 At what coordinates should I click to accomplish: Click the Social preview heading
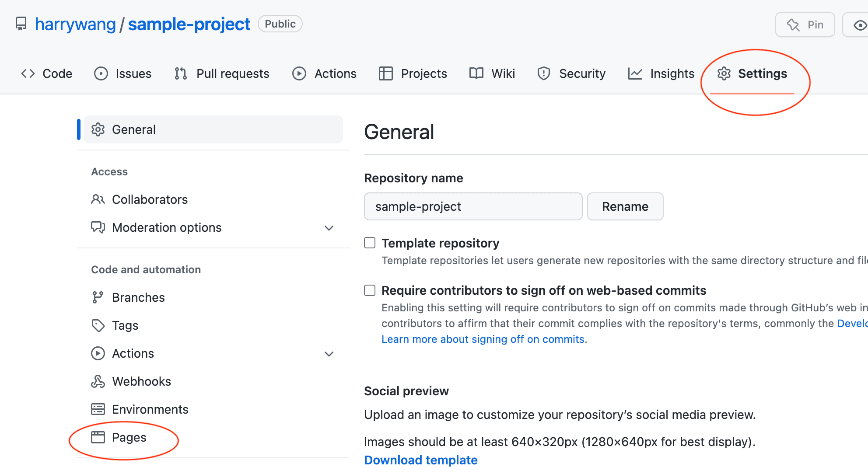[x=406, y=391]
